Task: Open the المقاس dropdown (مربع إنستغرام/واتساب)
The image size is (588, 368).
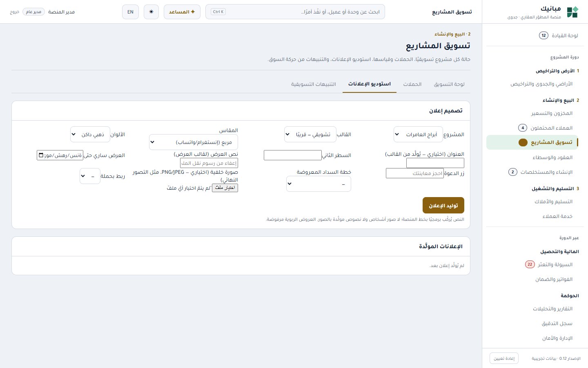Action: [194, 142]
